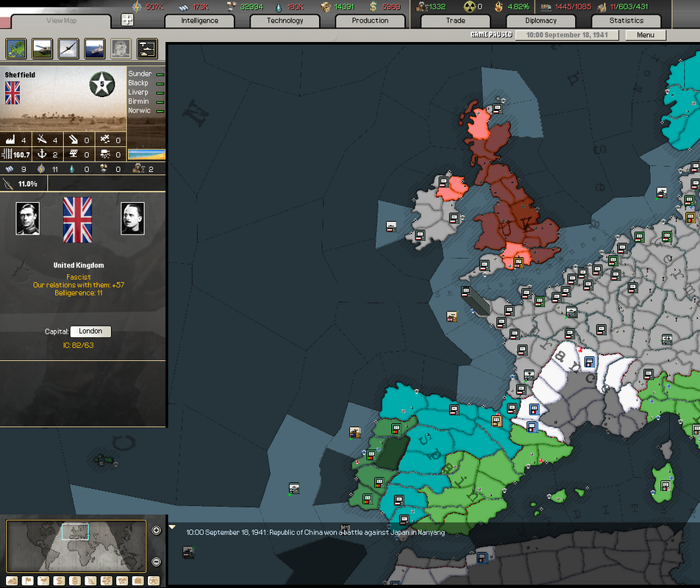Select the Europe map province view icon
700x588 pixels.
coord(16,49)
